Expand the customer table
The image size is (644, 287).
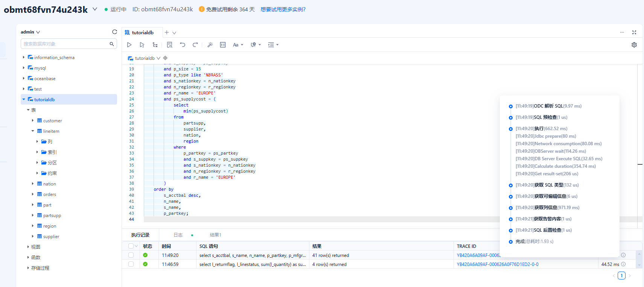pos(33,121)
